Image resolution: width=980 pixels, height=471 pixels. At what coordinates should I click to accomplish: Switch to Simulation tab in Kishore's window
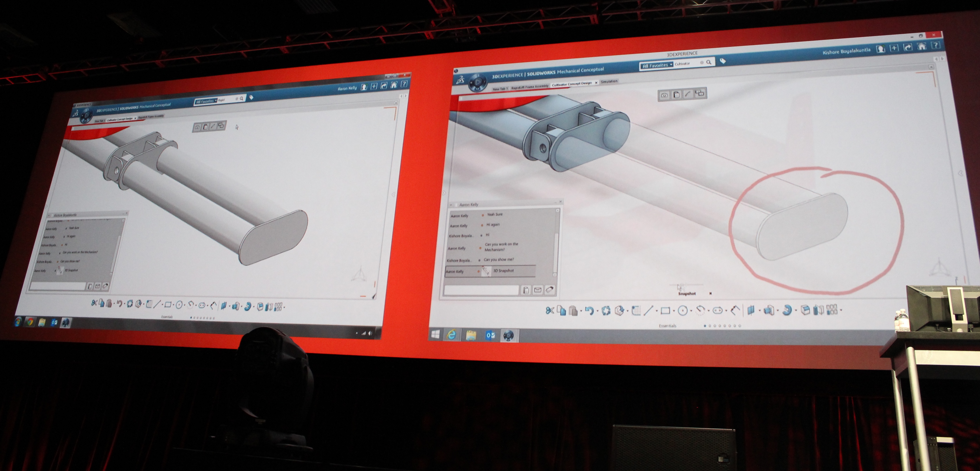tap(609, 81)
